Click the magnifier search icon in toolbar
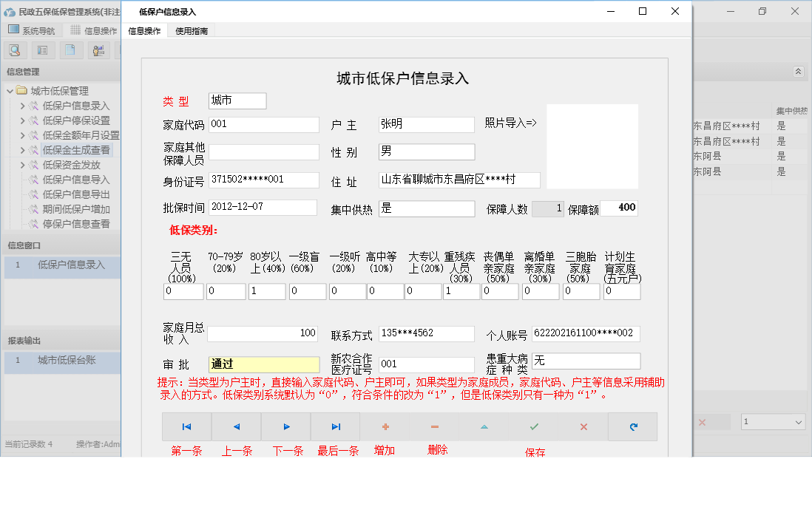The height and width of the screenshot is (521, 812). click(x=15, y=50)
